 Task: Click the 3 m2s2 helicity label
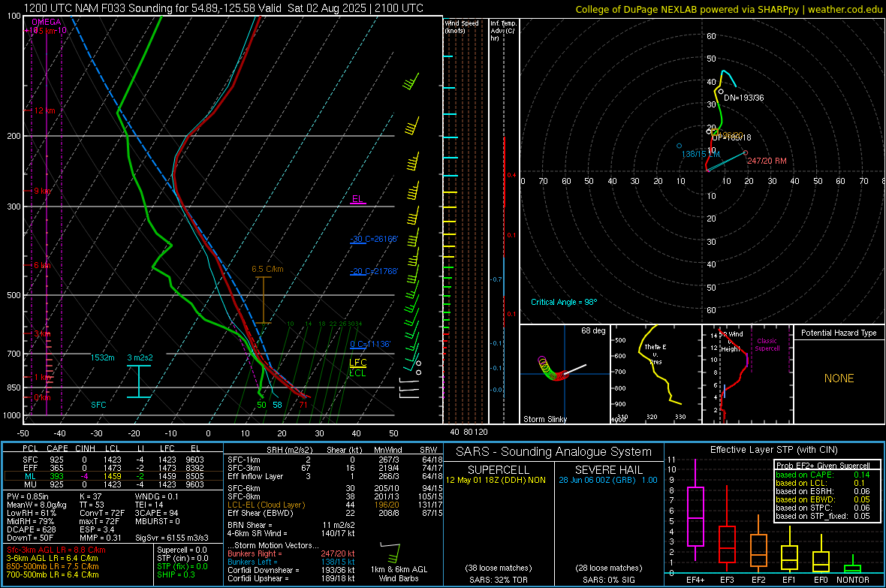click(x=140, y=357)
